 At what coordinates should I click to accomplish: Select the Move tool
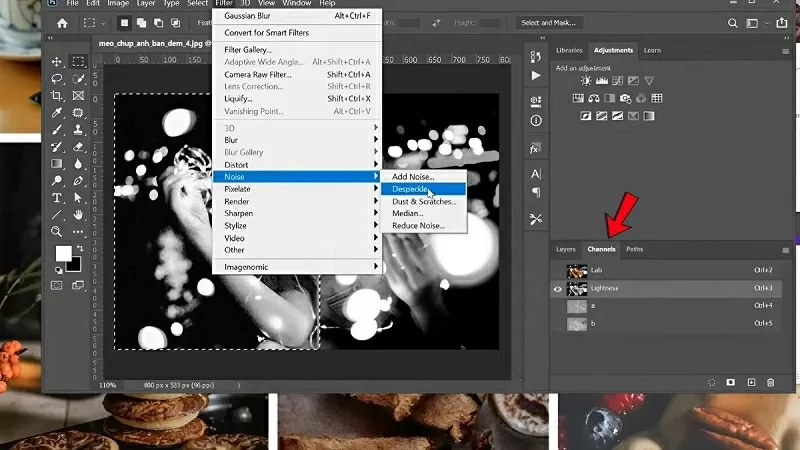[x=57, y=62]
